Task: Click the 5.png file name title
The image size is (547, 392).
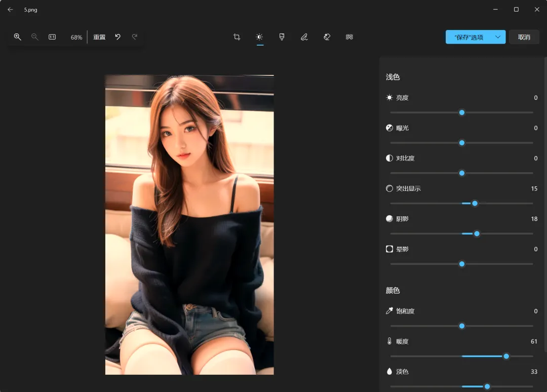Action: click(31, 10)
